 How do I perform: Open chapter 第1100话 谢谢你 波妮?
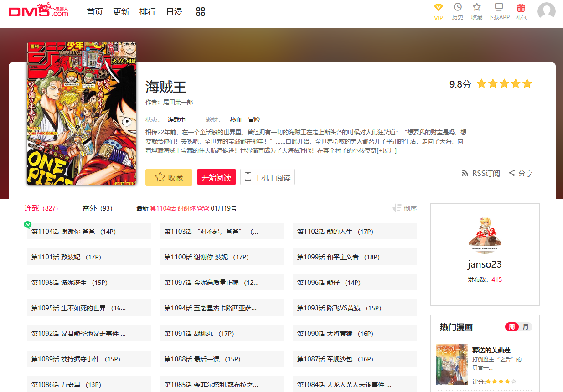pos(222,257)
